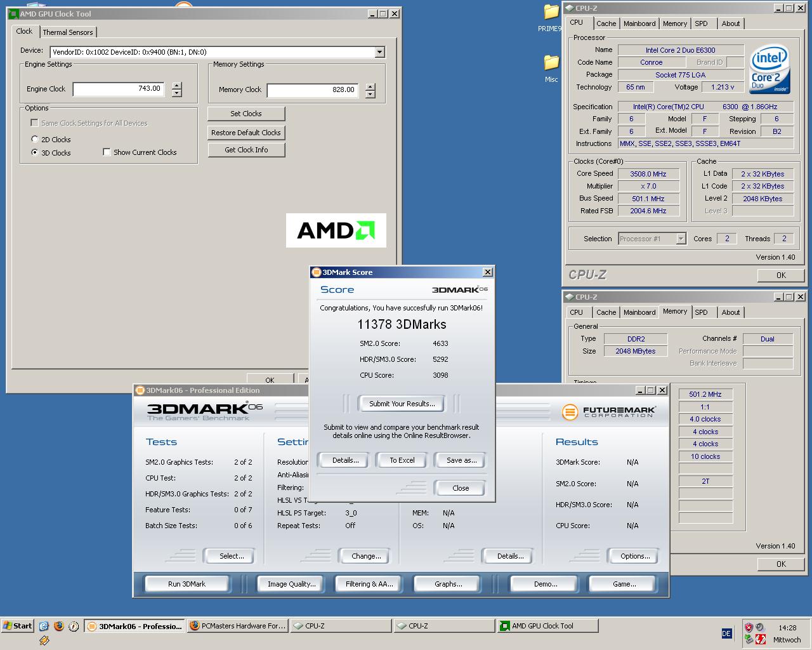Click the Intel Core 2 Duo logo
This screenshot has height=650, width=812.
(770, 70)
